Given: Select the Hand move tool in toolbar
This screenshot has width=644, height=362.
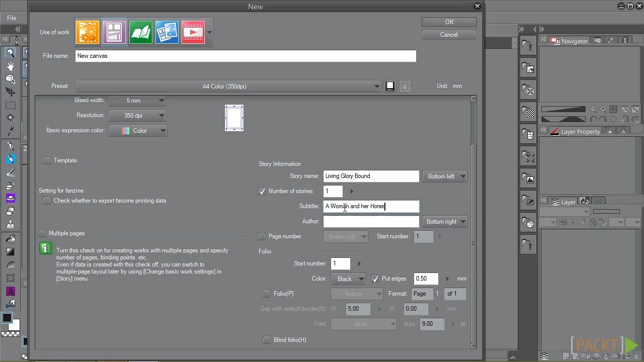Looking at the screenshot, I should coord(10,66).
